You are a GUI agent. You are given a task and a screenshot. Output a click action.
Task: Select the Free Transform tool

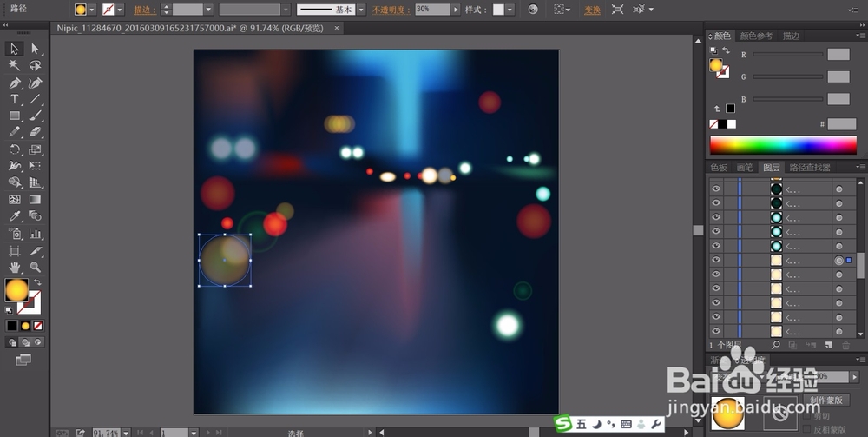(36, 166)
